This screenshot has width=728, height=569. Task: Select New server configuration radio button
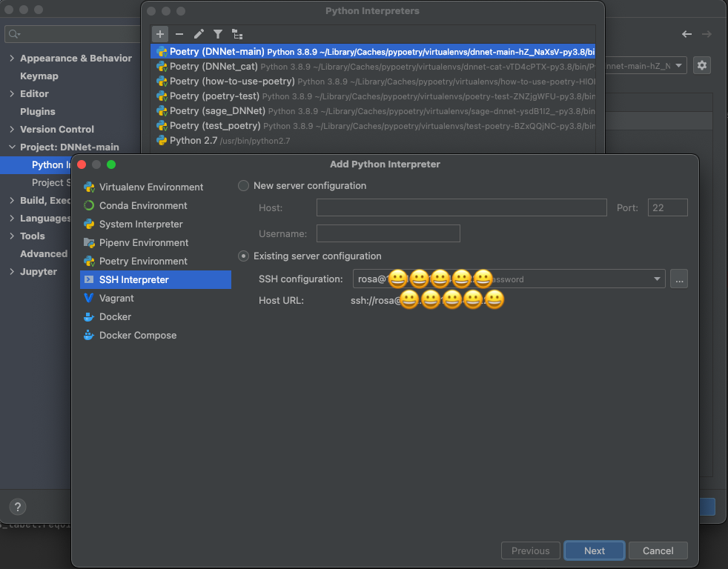(x=243, y=186)
